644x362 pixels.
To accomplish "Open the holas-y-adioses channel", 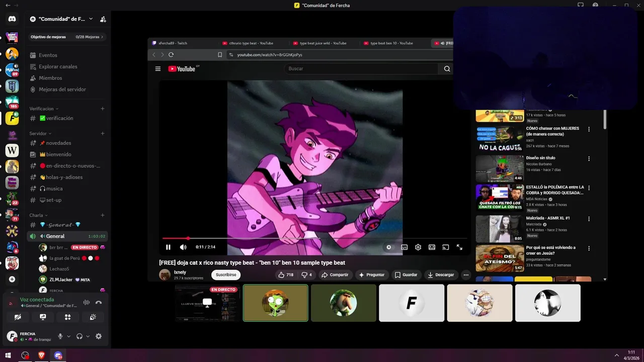I will pos(67,177).
